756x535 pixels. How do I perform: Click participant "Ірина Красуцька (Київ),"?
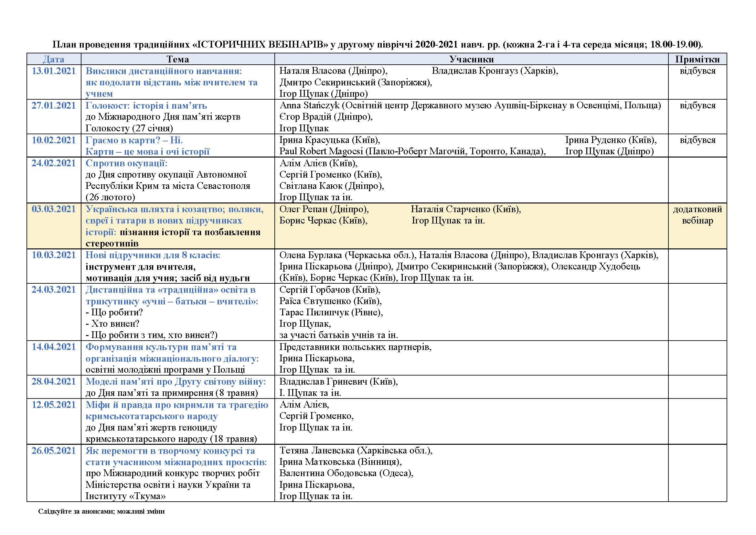coord(330,140)
